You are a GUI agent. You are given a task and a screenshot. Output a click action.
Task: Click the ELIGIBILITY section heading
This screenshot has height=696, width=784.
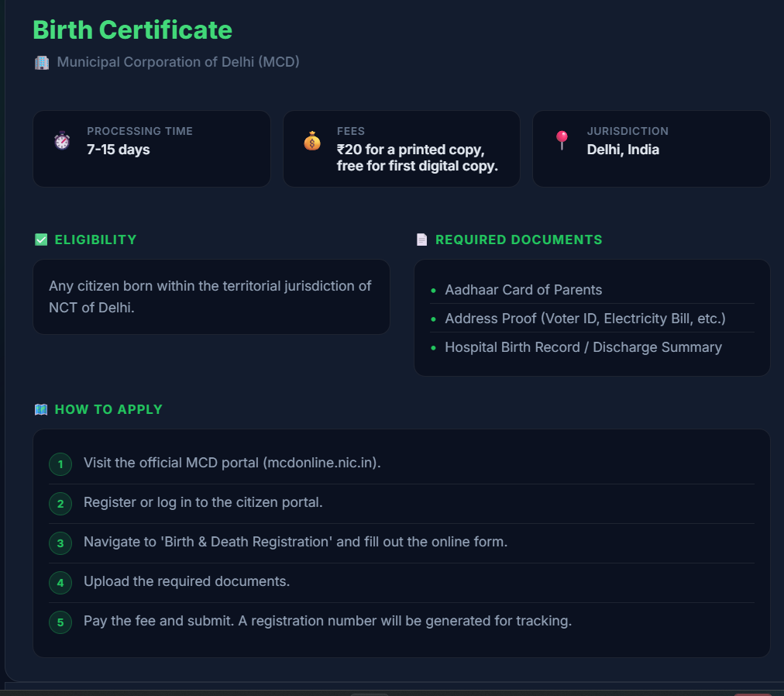(95, 239)
